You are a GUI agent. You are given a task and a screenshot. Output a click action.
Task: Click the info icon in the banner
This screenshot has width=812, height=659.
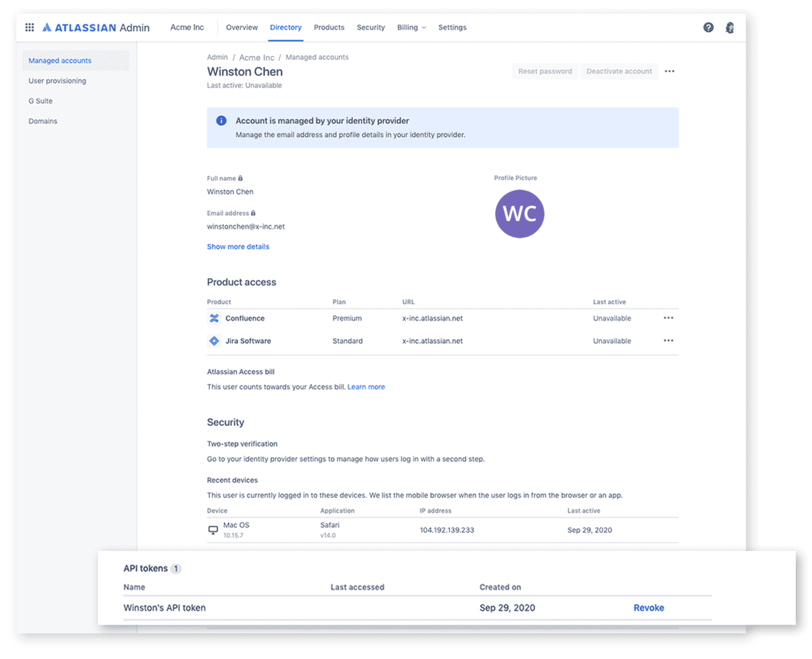pyautogui.click(x=221, y=121)
